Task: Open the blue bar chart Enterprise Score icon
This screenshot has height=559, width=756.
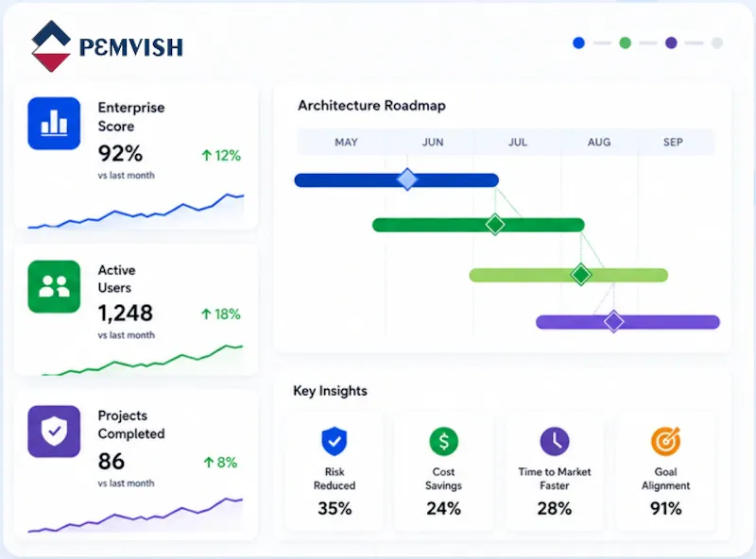Action: pyautogui.click(x=54, y=124)
